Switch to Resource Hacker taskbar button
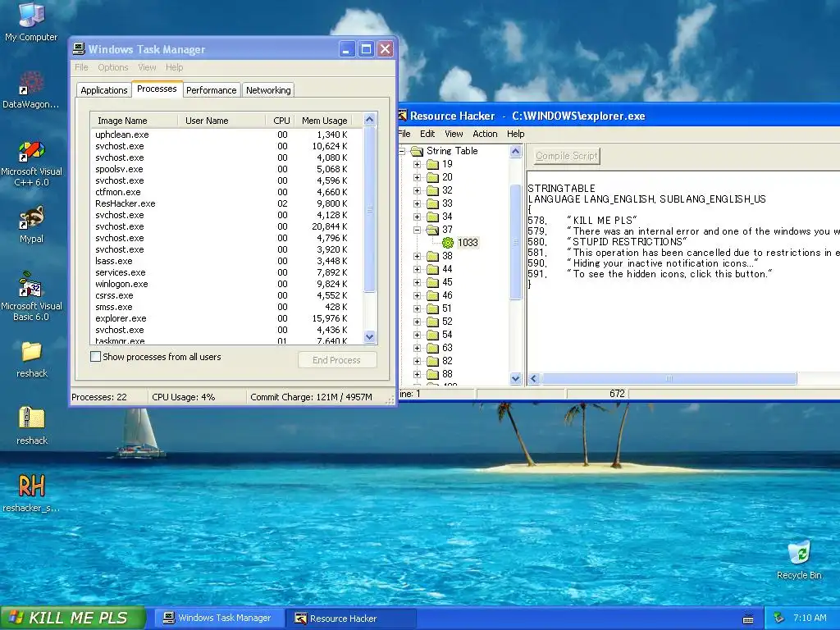Image resolution: width=840 pixels, height=630 pixels. 351,618
